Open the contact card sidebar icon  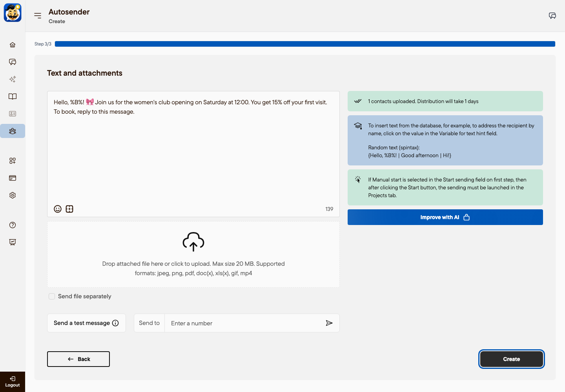point(13,114)
